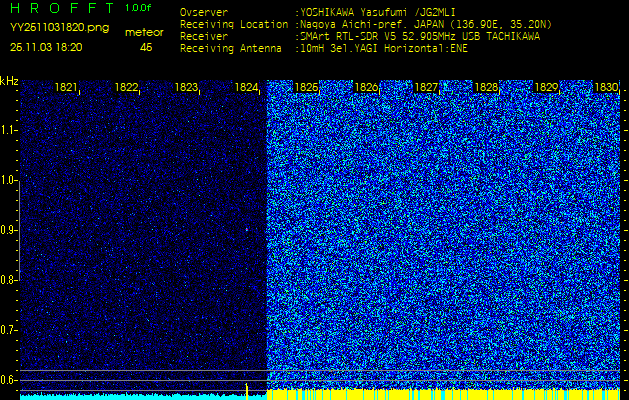
Task: Click the 1830 time marker
Action: [606, 87]
